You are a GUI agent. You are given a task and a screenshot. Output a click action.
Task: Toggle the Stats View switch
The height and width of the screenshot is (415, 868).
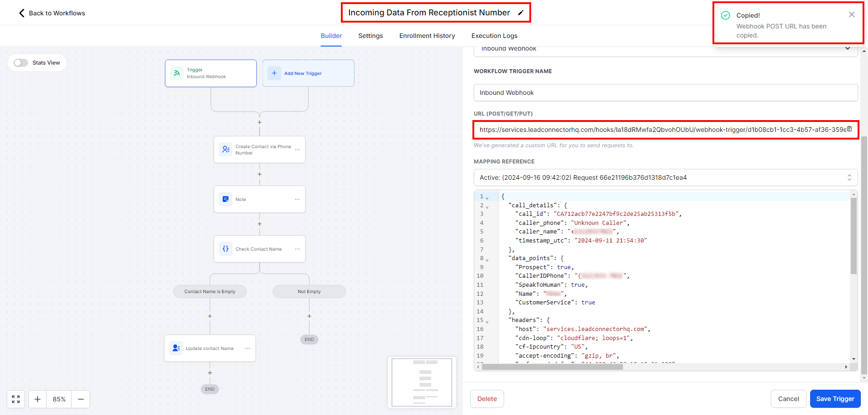(21, 63)
